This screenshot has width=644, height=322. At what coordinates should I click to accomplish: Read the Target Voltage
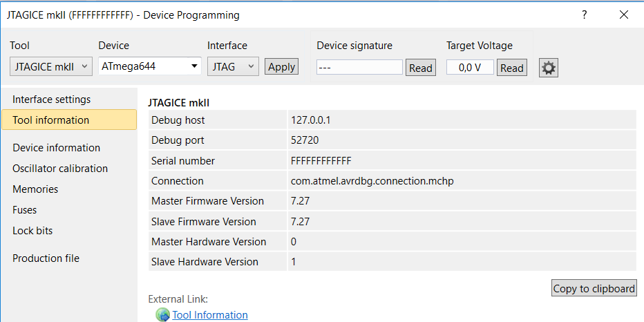[512, 68]
